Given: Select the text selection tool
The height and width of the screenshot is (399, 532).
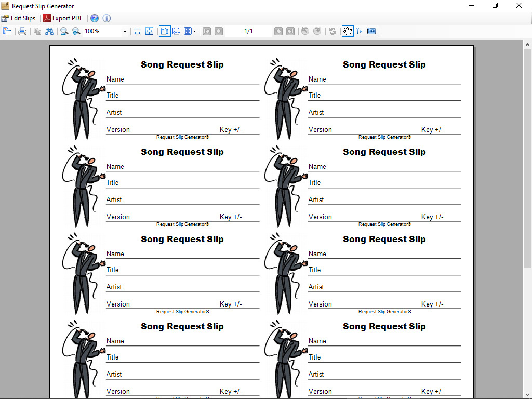Looking at the screenshot, I should pos(360,31).
